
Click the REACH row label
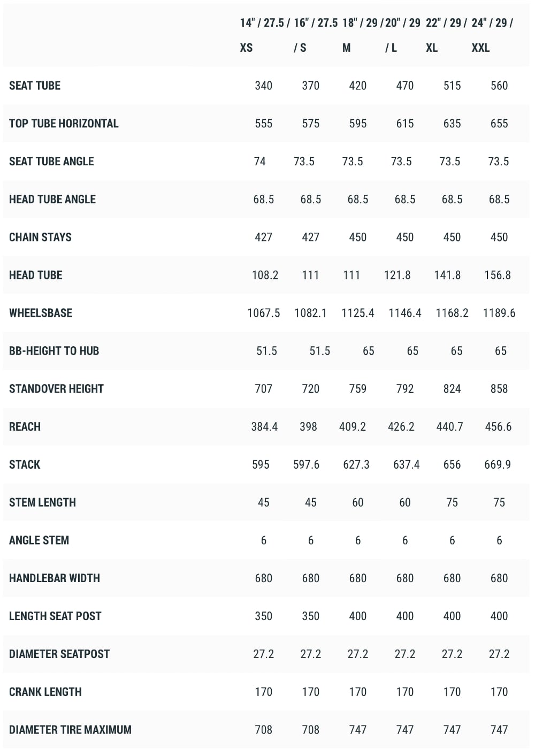[25, 427]
